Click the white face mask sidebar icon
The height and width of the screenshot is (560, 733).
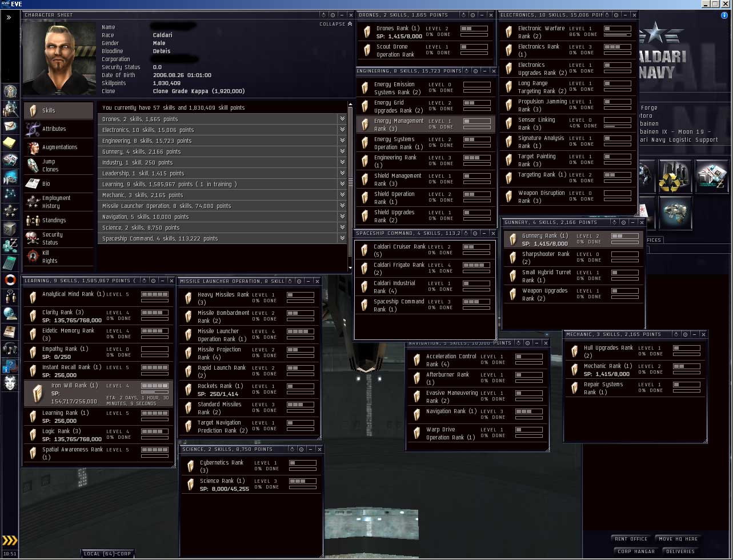10,383
